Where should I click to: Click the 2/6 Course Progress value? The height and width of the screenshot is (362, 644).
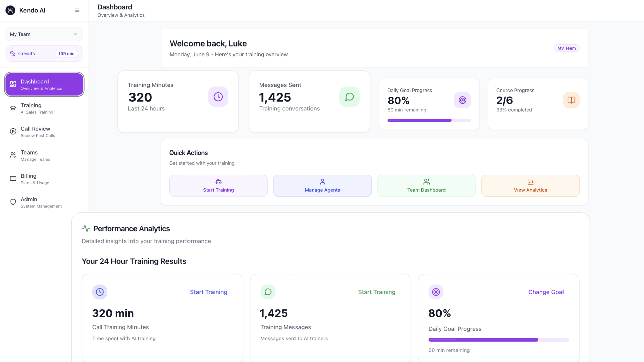(504, 100)
